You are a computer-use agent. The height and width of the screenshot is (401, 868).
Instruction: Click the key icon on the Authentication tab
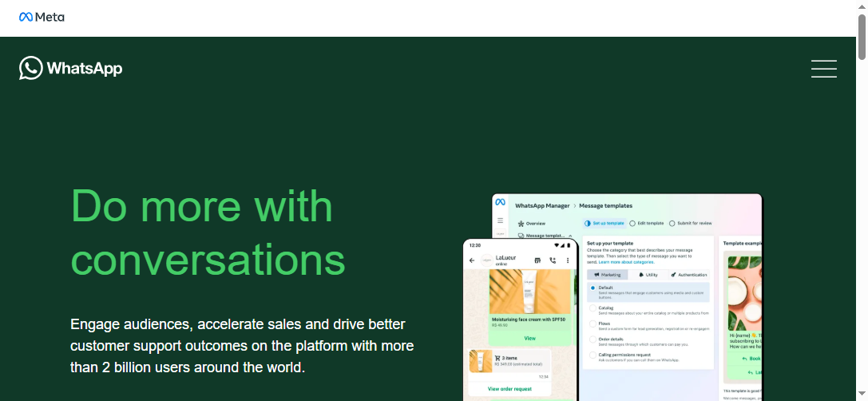click(x=673, y=275)
